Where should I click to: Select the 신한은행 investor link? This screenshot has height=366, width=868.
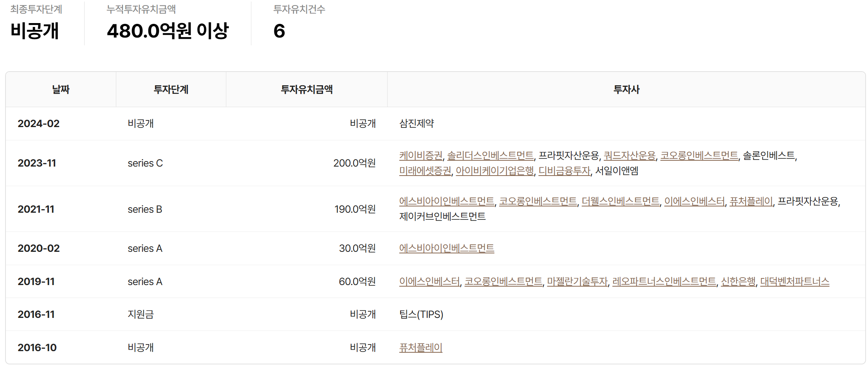click(738, 282)
